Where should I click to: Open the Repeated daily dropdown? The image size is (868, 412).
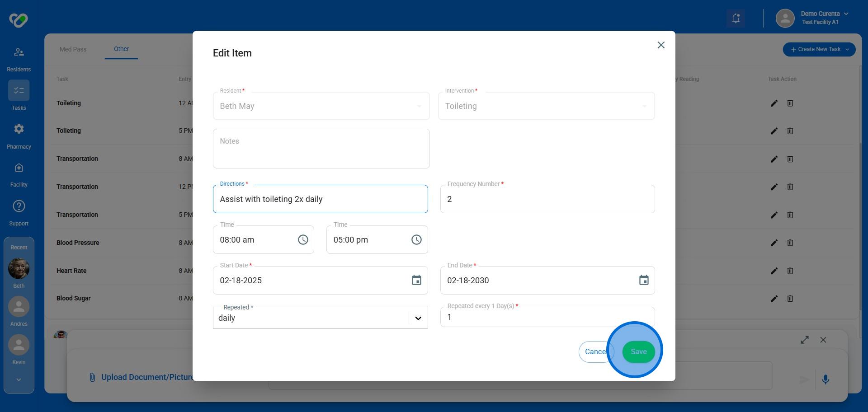[x=320, y=318]
